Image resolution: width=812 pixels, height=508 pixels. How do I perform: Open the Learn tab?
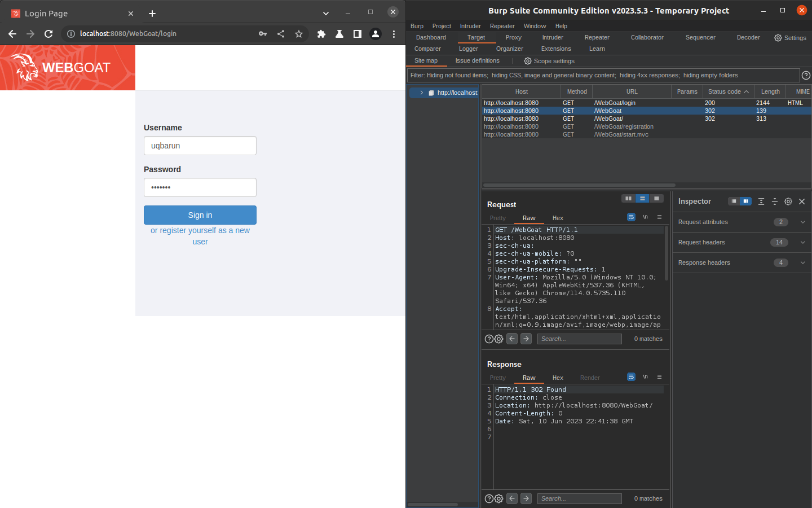pyautogui.click(x=597, y=49)
